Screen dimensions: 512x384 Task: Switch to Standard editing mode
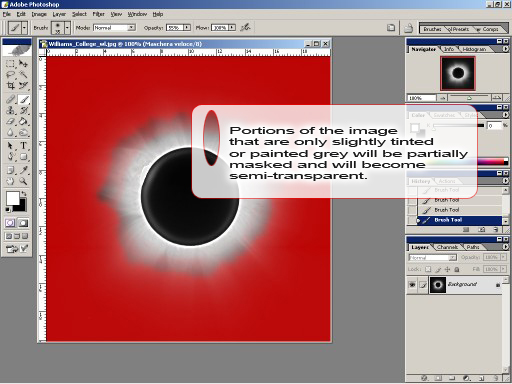[x=10, y=223]
